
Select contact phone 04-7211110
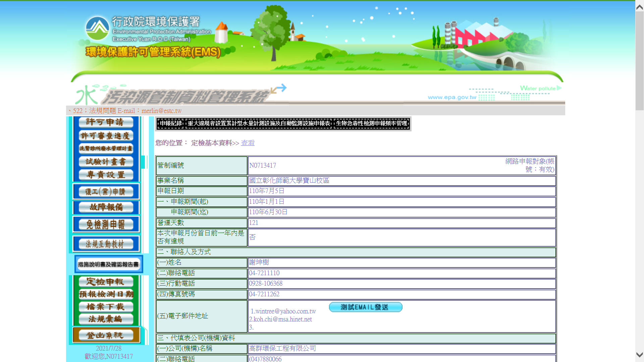coord(264,273)
